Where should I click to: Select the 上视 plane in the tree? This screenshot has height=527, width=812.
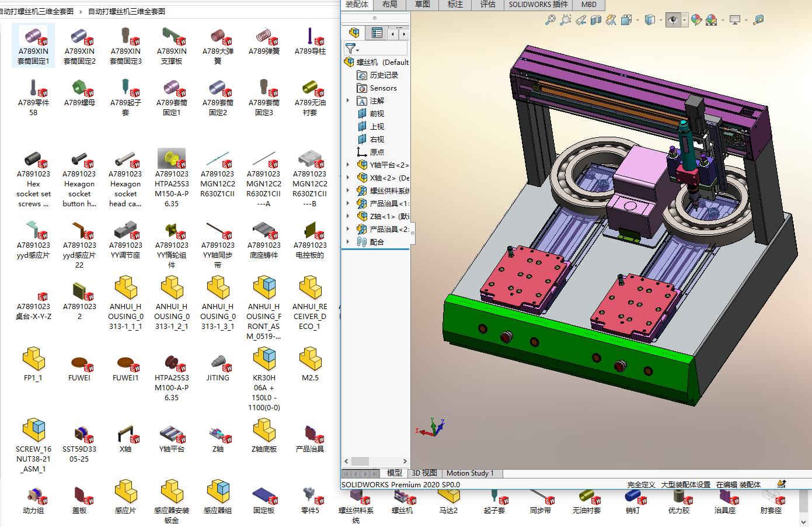point(371,127)
